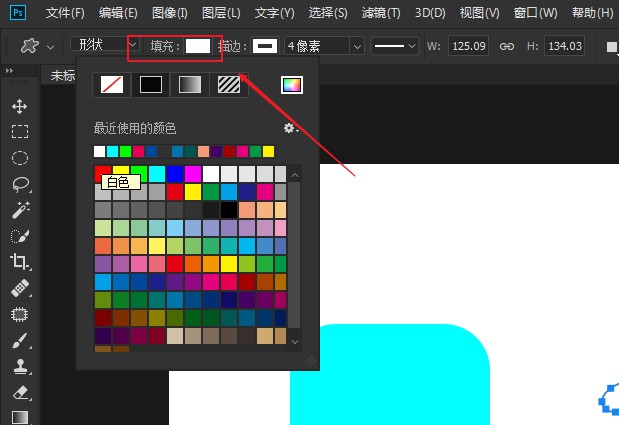619x425 pixels.
Task: Select the Clone Stamp tool
Action: click(20, 367)
